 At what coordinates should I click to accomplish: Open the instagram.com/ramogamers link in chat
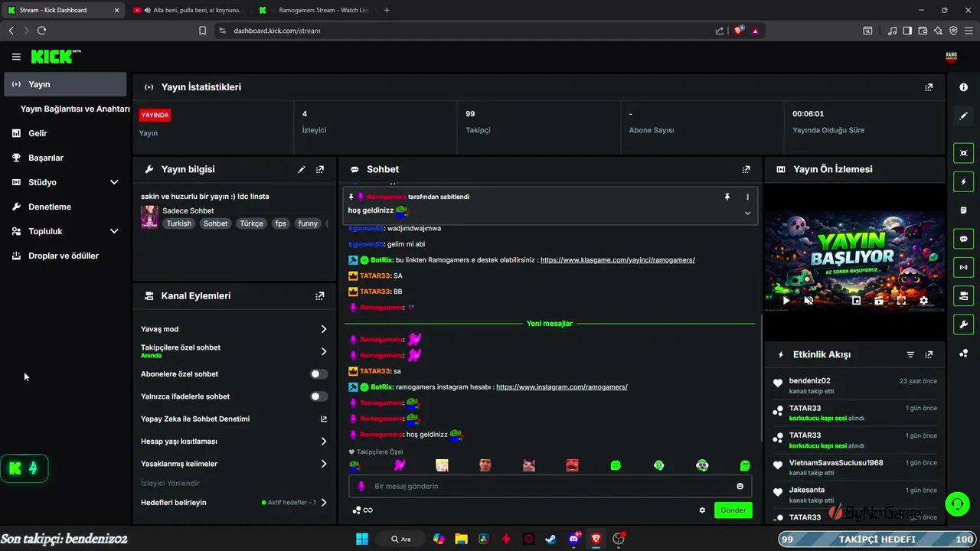pos(561,387)
